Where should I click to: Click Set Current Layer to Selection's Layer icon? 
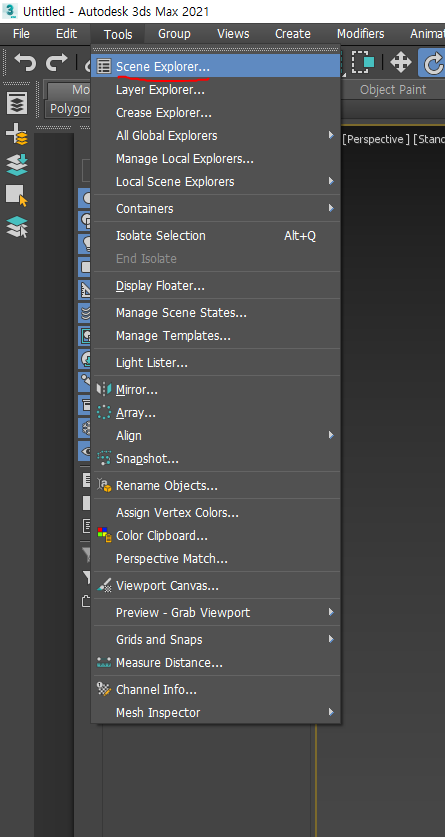[17, 226]
